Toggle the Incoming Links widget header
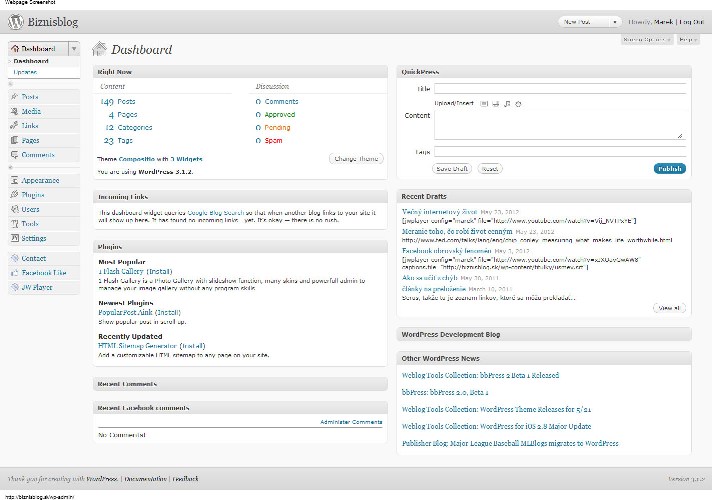The image size is (712, 500). (240, 197)
